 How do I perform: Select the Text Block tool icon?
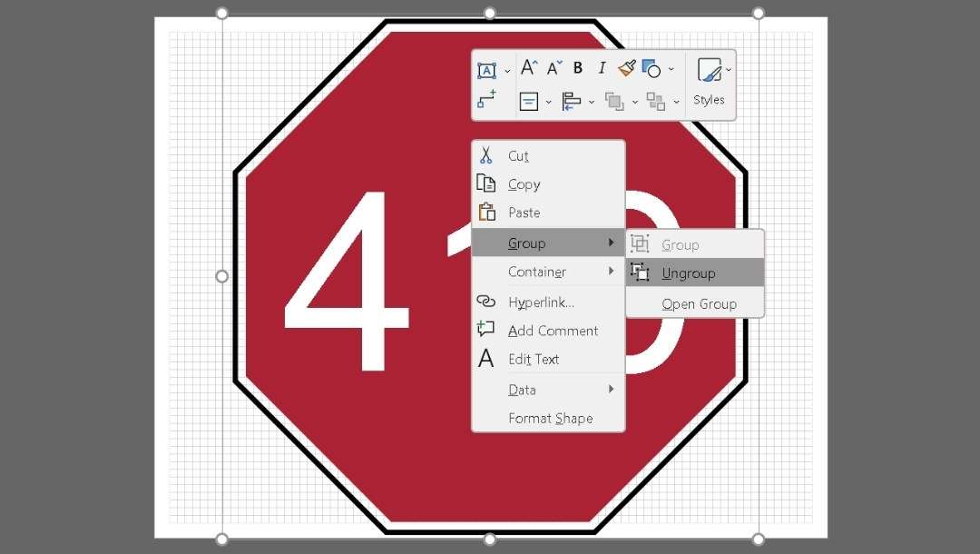[x=488, y=68]
